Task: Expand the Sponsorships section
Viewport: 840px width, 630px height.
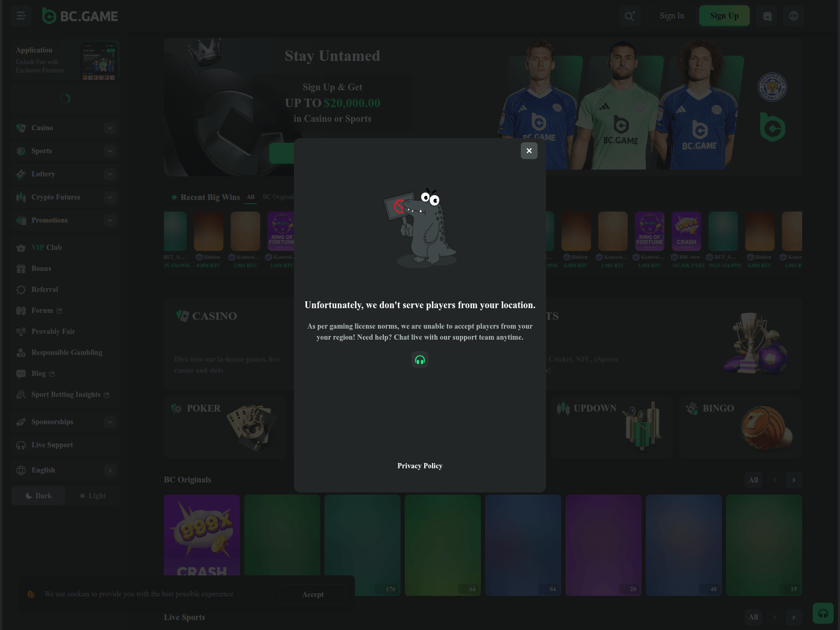Action: coord(65,422)
